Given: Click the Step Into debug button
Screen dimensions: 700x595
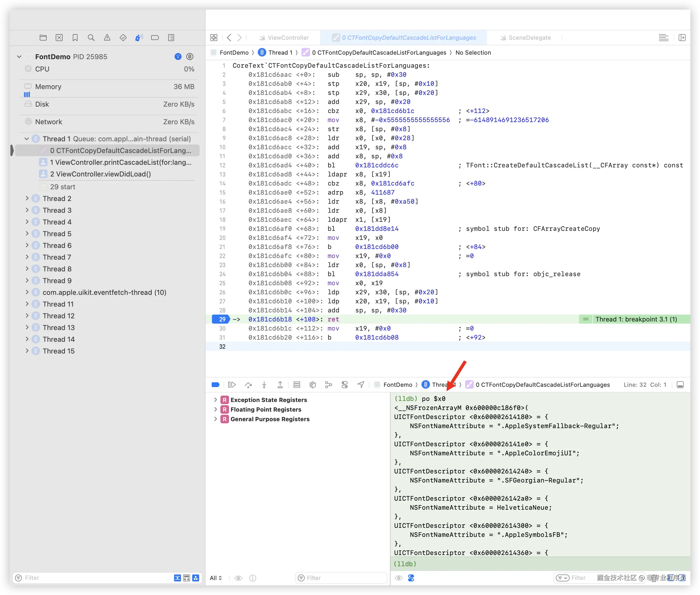Looking at the screenshot, I should point(264,384).
